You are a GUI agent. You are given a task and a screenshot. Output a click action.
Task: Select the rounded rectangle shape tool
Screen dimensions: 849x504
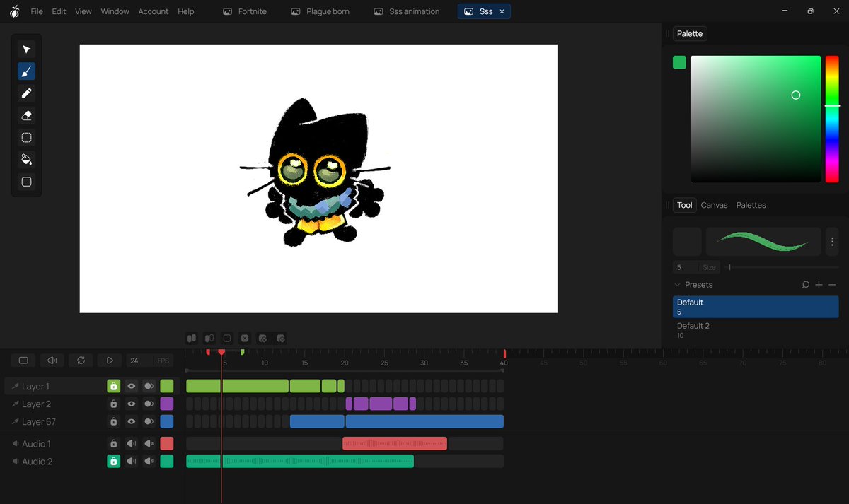(27, 182)
